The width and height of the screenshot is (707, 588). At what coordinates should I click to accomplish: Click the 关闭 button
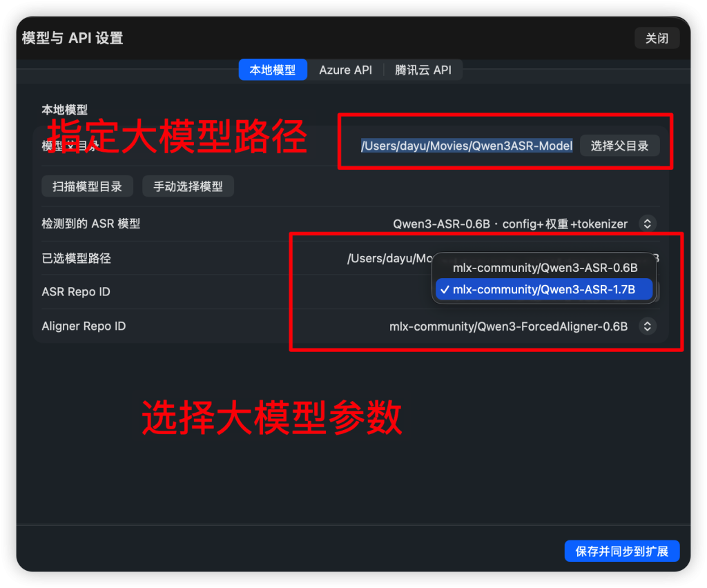[657, 38]
